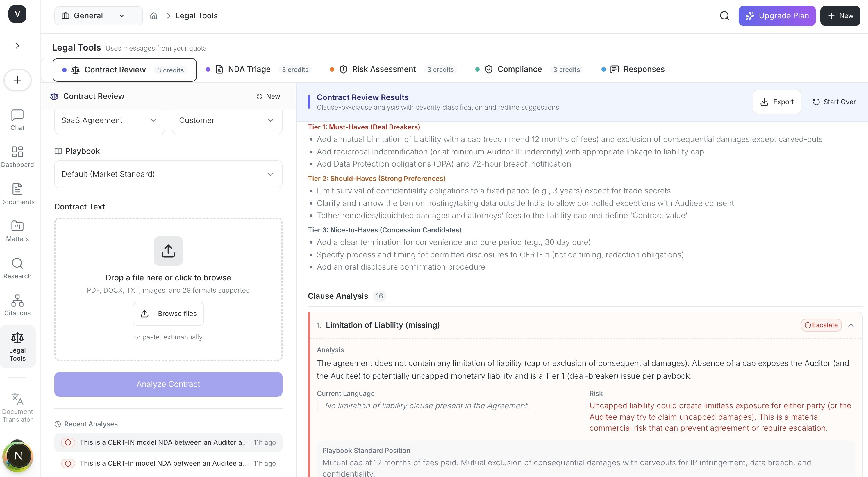
Task: Click the alert icon on Auditor analysis
Action: (x=68, y=443)
